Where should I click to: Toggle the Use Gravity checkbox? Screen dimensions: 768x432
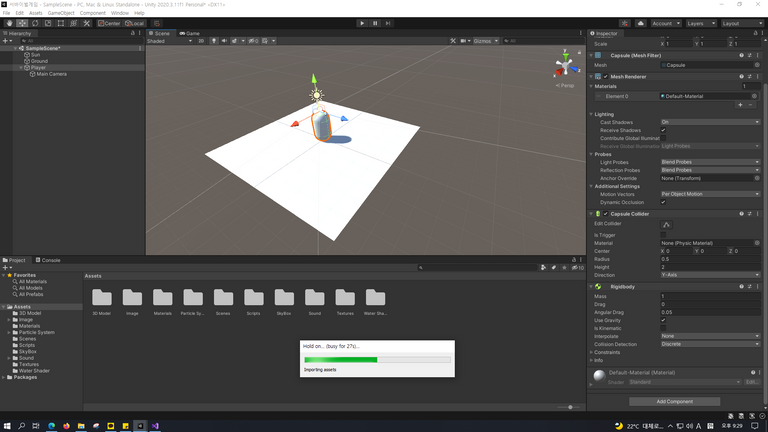pos(663,320)
